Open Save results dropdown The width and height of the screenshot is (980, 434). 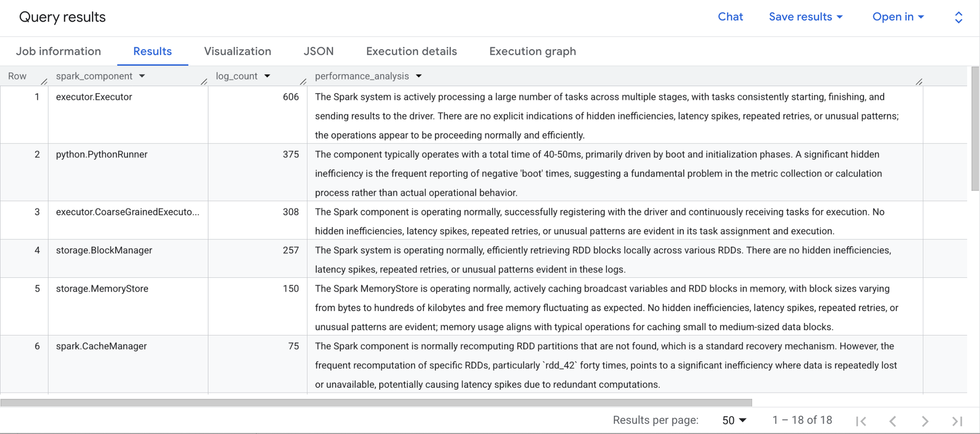[806, 17]
